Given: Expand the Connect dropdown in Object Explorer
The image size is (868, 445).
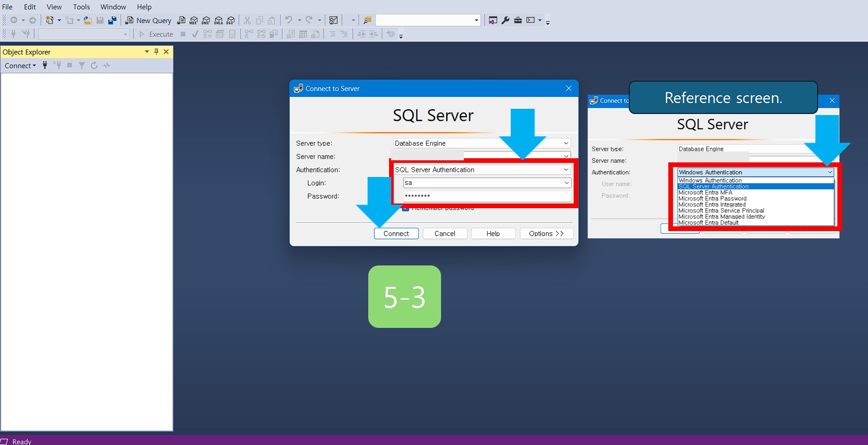Looking at the screenshot, I should pyautogui.click(x=20, y=66).
